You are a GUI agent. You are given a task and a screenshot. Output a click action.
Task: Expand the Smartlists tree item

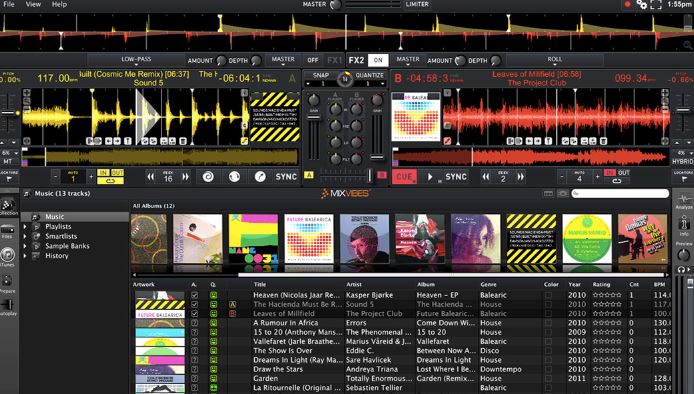25,236
